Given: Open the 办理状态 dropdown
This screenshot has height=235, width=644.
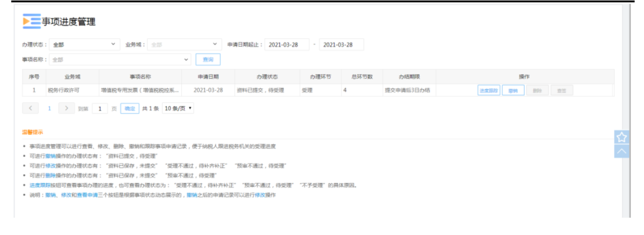Looking at the screenshot, I should click(x=84, y=44).
